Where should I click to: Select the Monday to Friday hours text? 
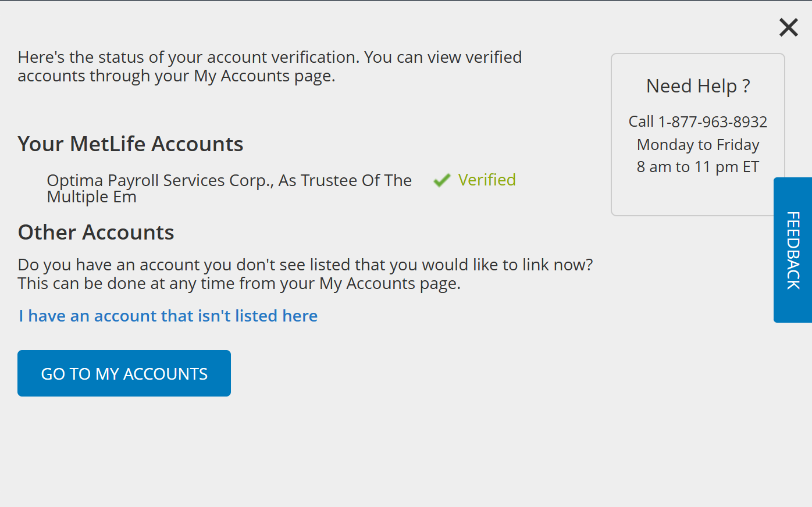click(697, 144)
